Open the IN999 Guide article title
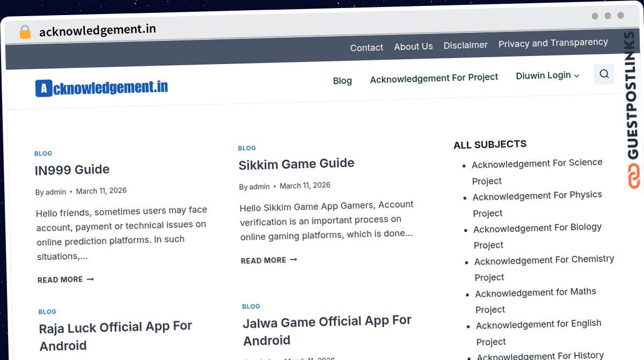644x360 pixels. coord(72,170)
